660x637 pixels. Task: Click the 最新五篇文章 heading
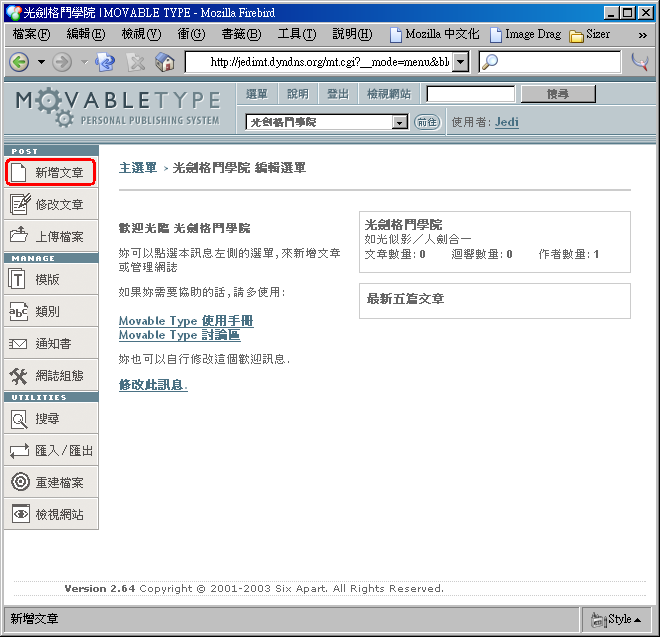[x=405, y=299]
